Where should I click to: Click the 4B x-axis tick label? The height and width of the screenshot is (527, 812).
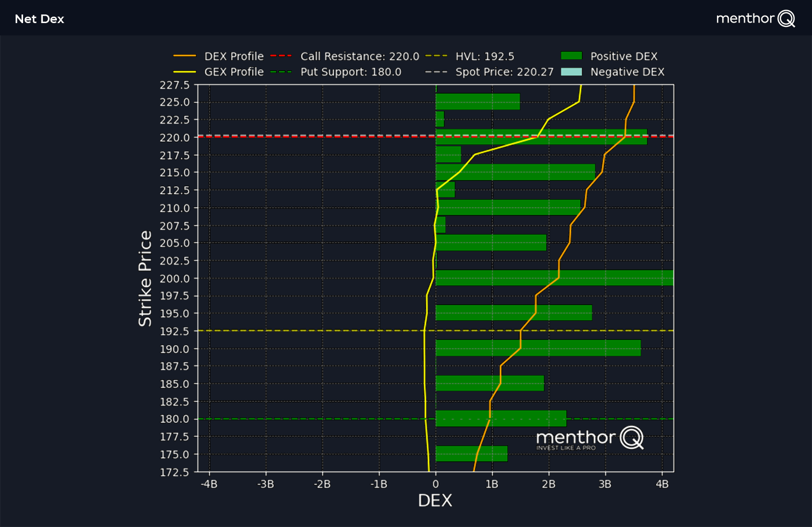(x=662, y=484)
